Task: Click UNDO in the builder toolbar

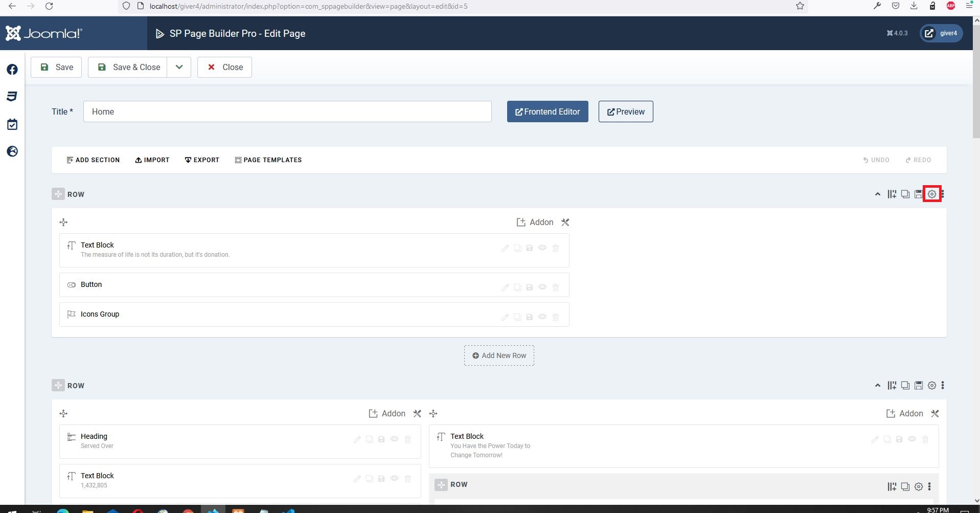Action: pyautogui.click(x=876, y=160)
